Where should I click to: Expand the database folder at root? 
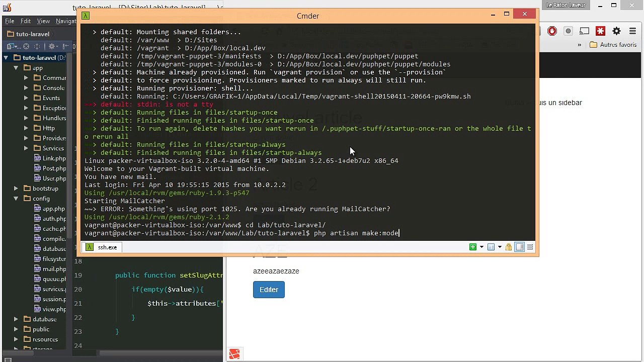tap(16, 319)
